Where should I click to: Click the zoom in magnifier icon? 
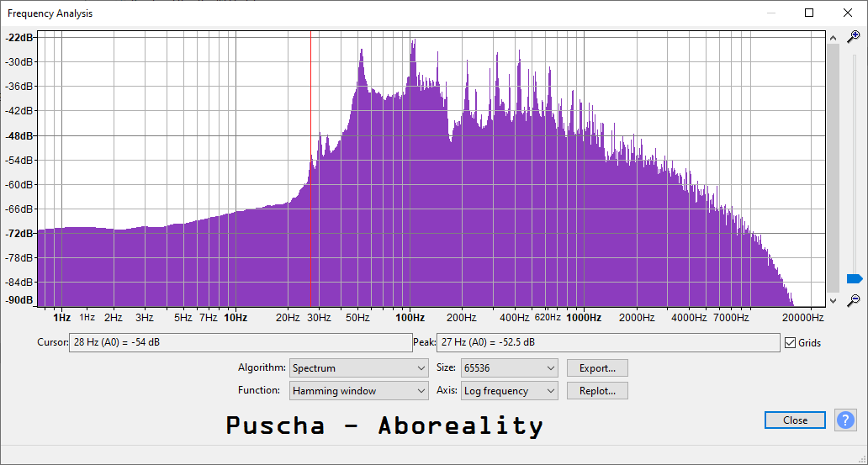point(854,36)
